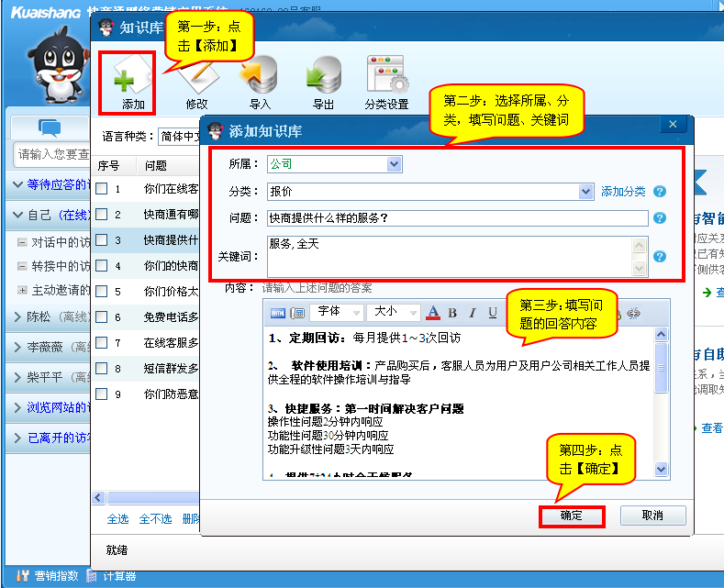The width and height of the screenshot is (724, 588).
Task: Click the 修改 (Edit) toolbar icon
Action: click(x=196, y=80)
